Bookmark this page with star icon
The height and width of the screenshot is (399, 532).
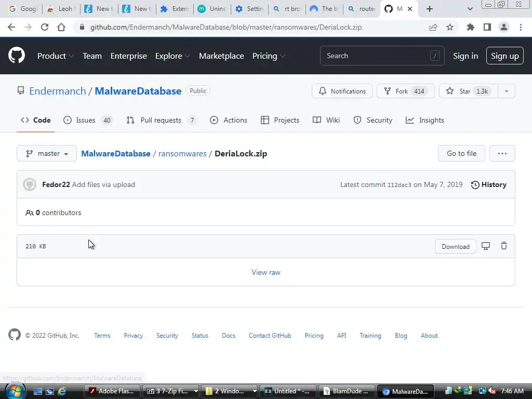point(450,27)
